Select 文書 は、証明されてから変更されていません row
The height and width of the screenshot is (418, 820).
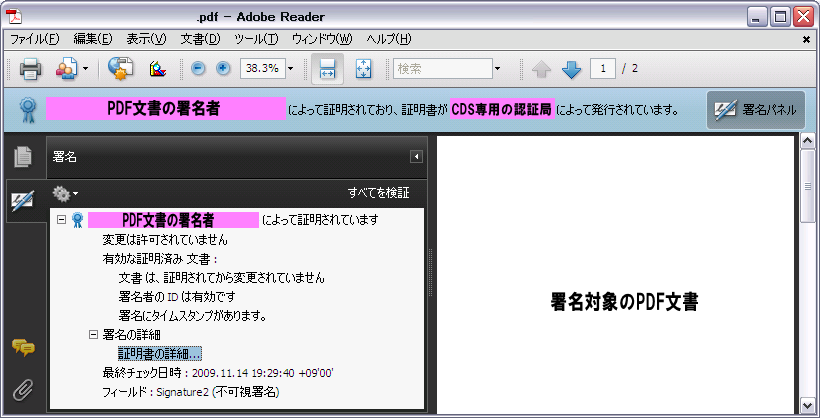click(222, 277)
